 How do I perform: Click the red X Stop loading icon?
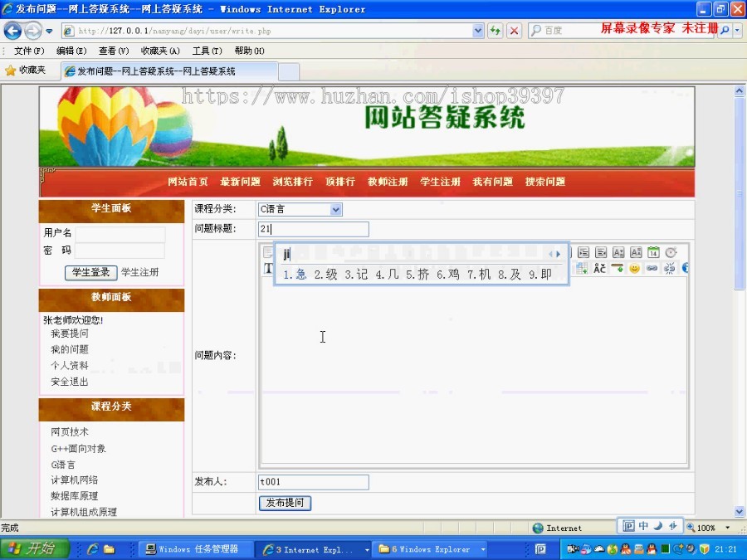pyautogui.click(x=514, y=31)
